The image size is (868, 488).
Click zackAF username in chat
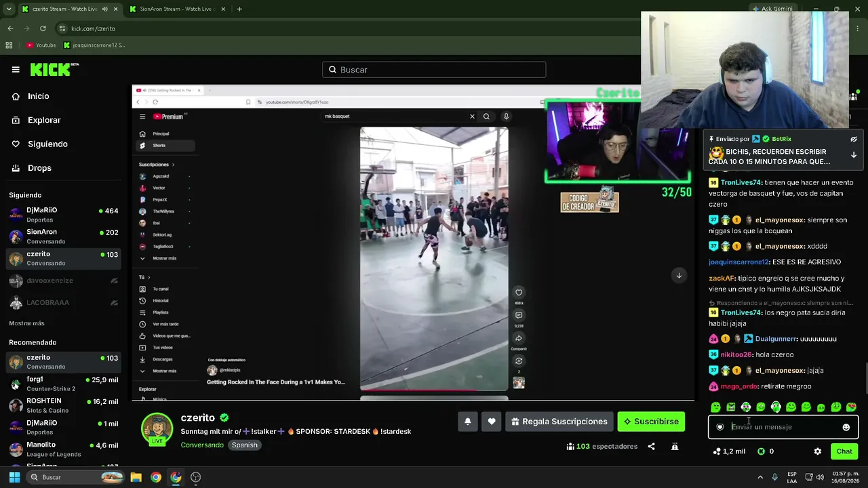pyautogui.click(x=722, y=279)
